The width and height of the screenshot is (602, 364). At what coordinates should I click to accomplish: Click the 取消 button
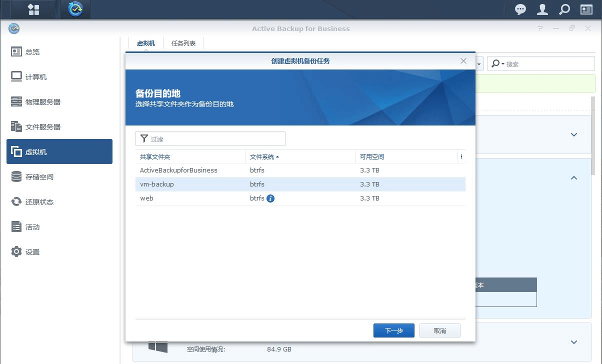[x=439, y=330]
